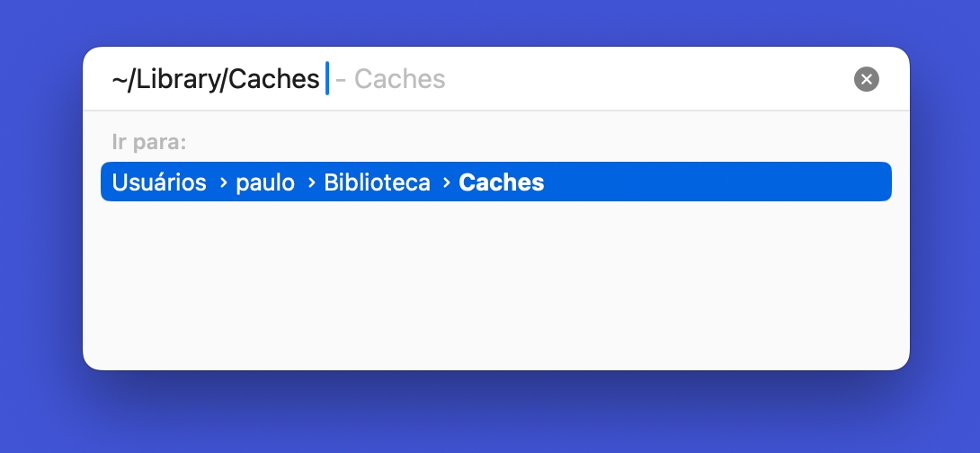Image resolution: width=980 pixels, height=453 pixels.
Task: Clear the path field using the X button
Action: click(866, 79)
